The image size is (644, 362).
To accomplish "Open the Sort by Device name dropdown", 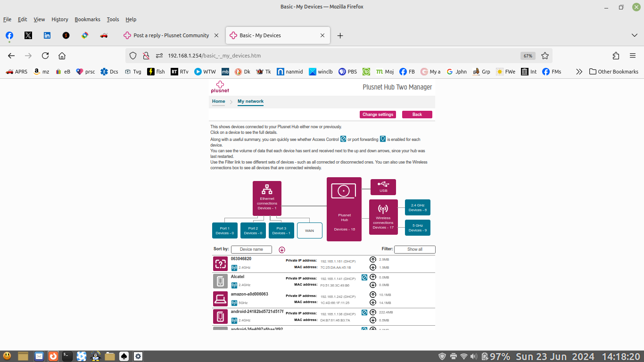I will click(251, 249).
